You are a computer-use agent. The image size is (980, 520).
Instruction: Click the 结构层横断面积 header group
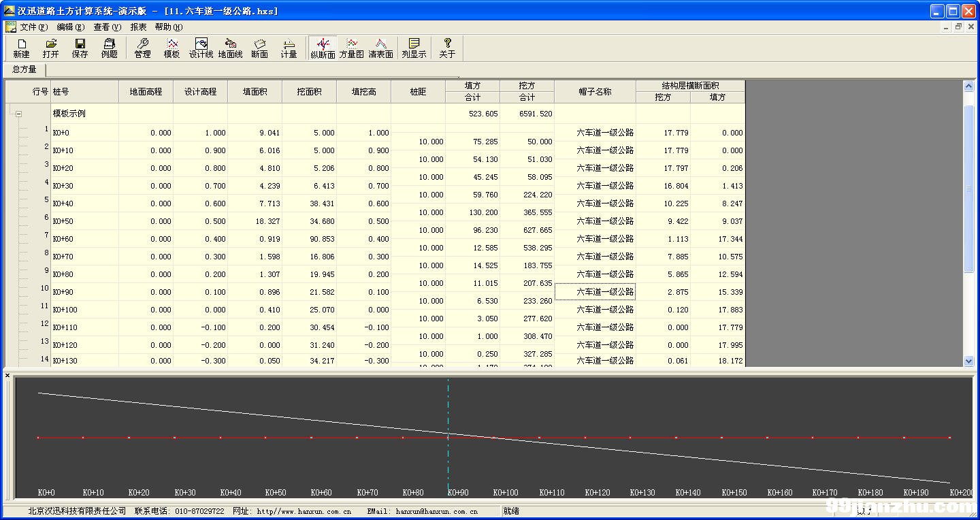pyautogui.click(x=691, y=86)
